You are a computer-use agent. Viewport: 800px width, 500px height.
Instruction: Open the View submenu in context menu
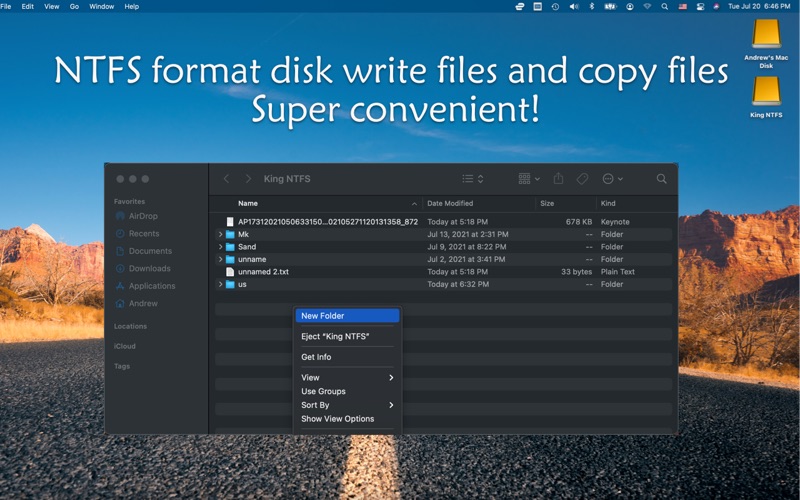(347, 378)
